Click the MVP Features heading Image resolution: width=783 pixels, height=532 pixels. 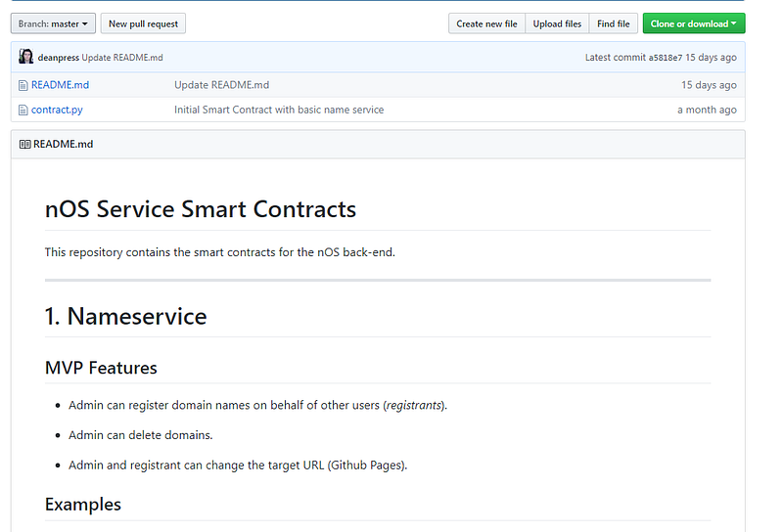tap(101, 368)
